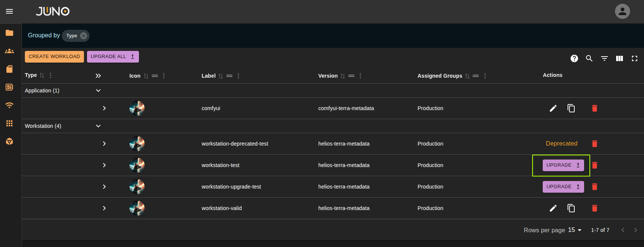Click the Create Workload button
The image size is (644, 247).
click(x=54, y=57)
